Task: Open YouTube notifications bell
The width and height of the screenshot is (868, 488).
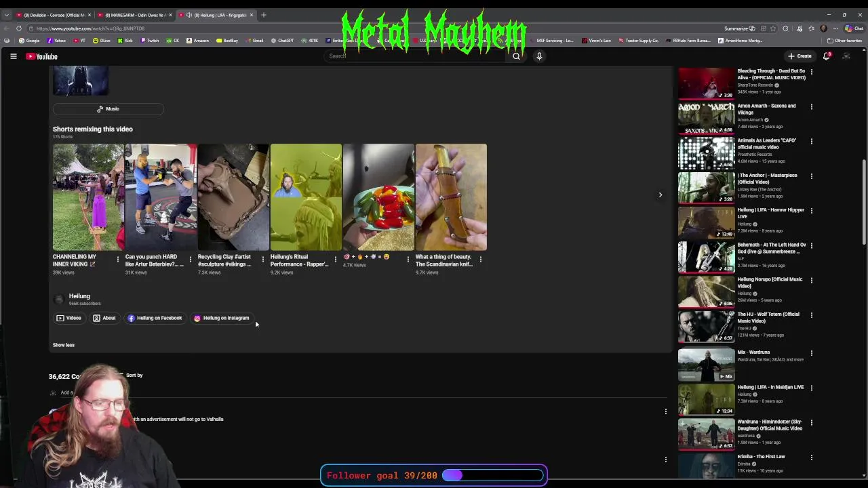Action: (827, 56)
